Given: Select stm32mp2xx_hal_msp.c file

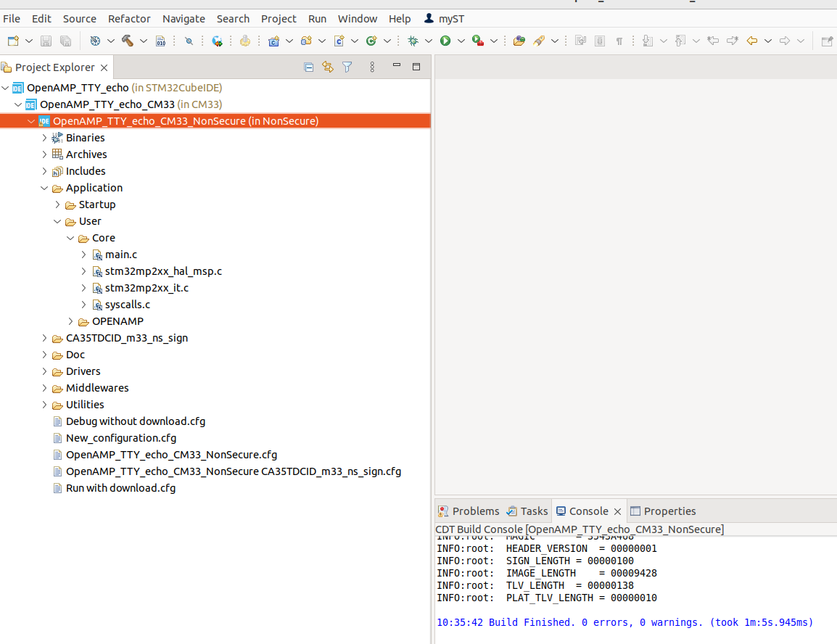Looking at the screenshot, I should click(163, 271).
